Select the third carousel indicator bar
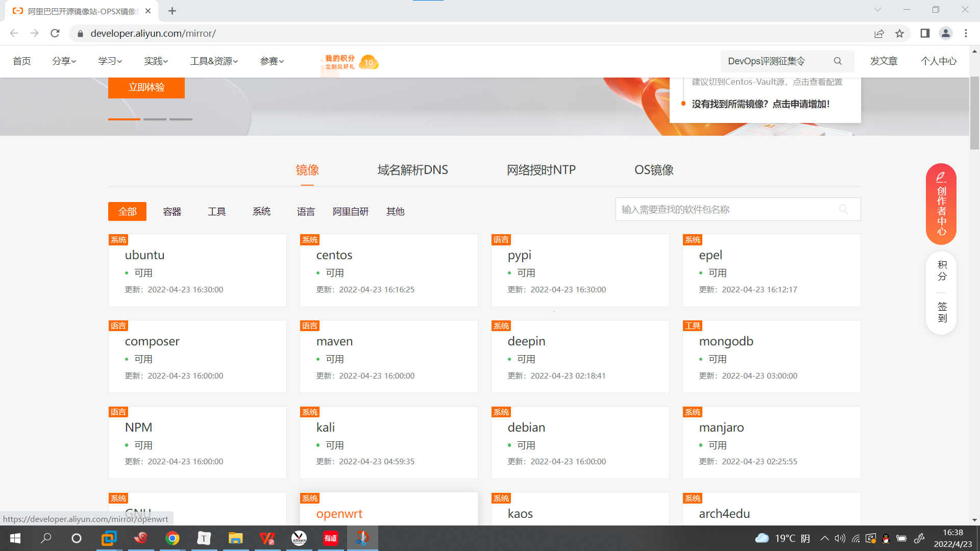The height and width of the screenshot is (551, 980). coord(181,119)
